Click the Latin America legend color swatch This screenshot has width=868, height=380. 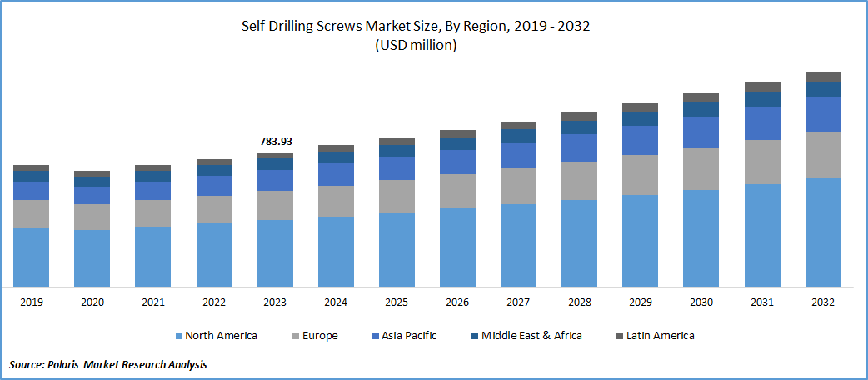tap(618, 336)
